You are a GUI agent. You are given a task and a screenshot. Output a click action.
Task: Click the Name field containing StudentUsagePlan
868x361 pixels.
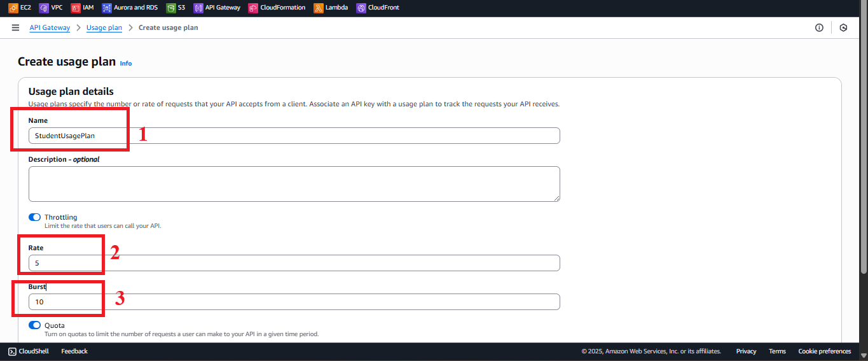pos(294,136)
